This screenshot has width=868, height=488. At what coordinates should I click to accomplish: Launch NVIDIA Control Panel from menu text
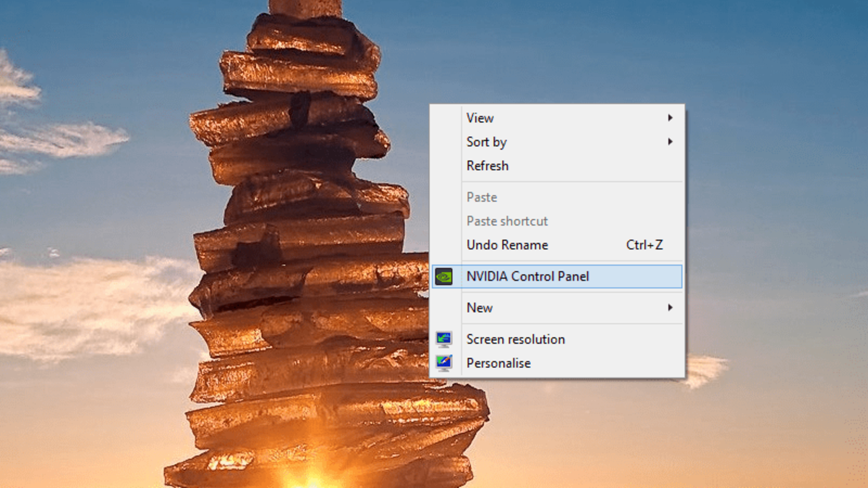528,276
